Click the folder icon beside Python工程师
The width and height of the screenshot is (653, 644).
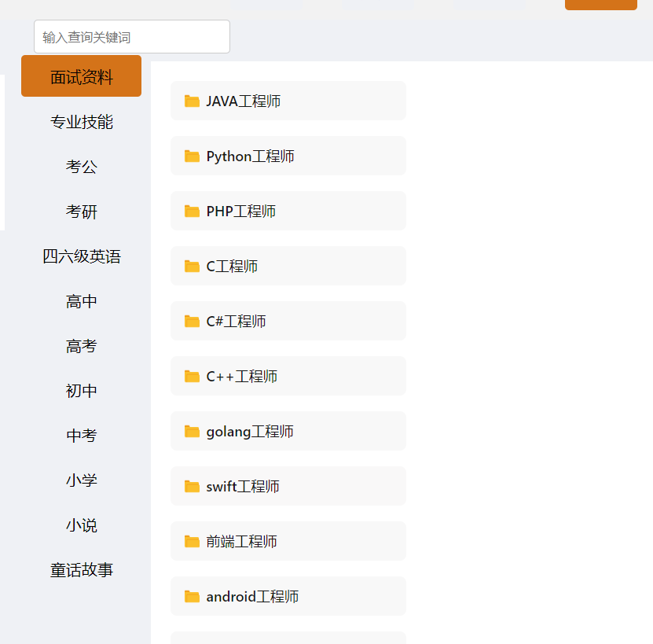click(x=192, y=156)
